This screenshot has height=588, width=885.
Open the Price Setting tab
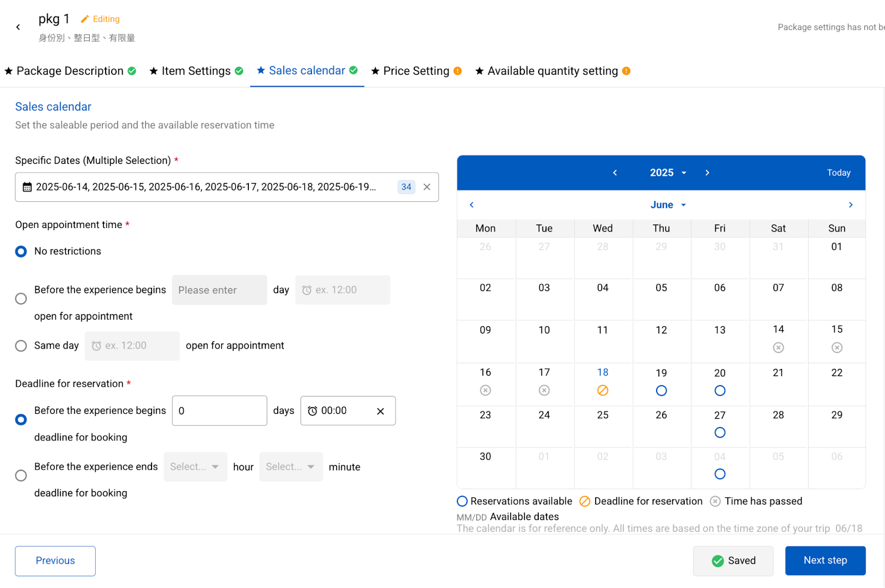pos(416,71)
